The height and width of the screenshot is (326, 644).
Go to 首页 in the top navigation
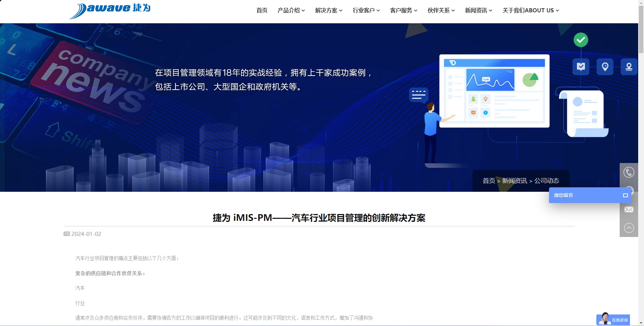(x=262, y=10)
